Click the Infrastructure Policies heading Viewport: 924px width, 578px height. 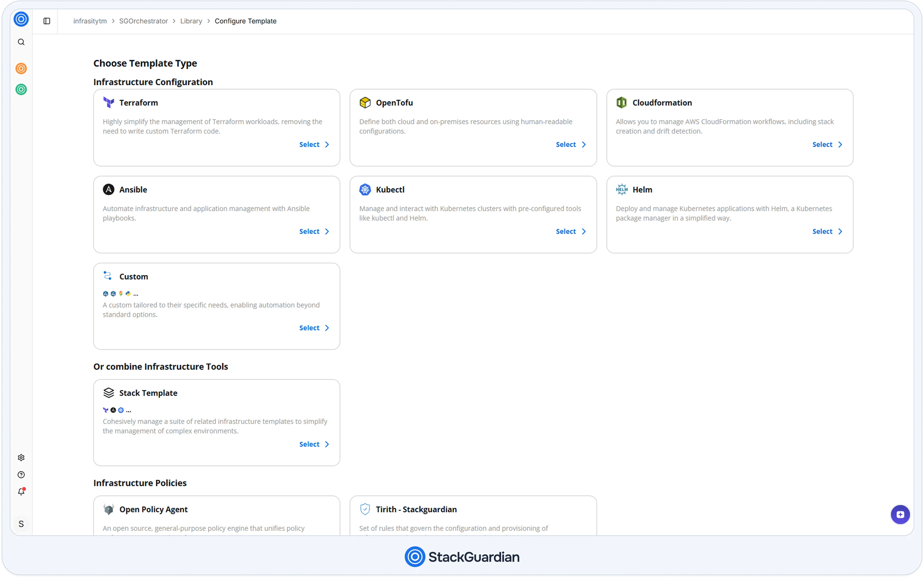tap(140, 483)
